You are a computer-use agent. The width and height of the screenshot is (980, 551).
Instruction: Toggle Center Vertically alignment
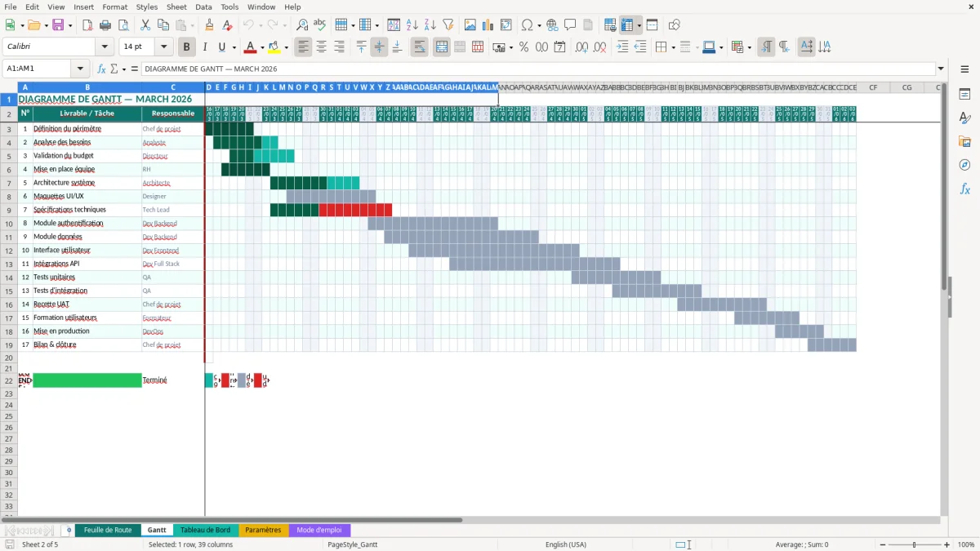pos(379,47)
